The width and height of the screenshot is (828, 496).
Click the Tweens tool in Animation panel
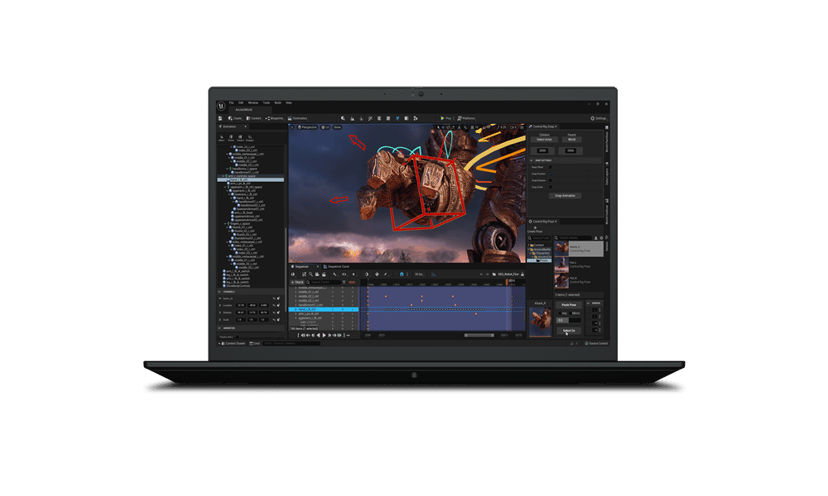pos(240,137)
